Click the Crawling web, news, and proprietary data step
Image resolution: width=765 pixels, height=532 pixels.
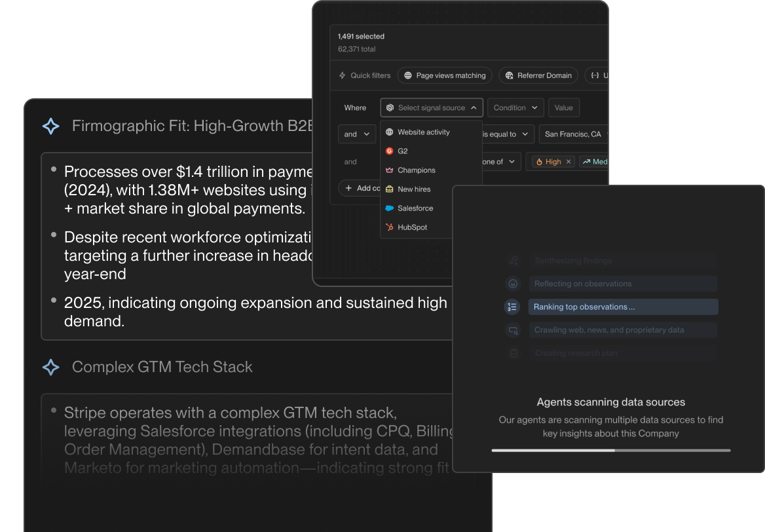pyautogui.click(x=623, y=330)
